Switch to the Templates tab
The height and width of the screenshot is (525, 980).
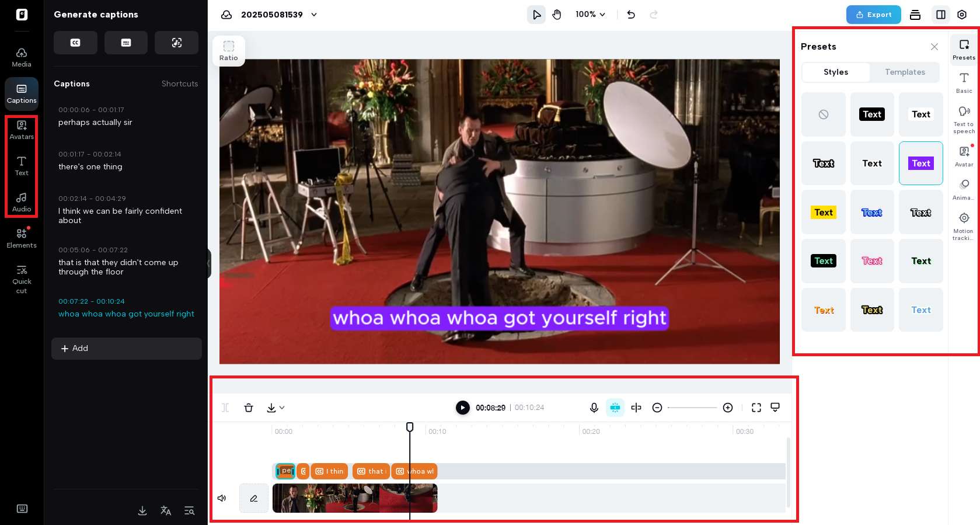click(905, 72)
